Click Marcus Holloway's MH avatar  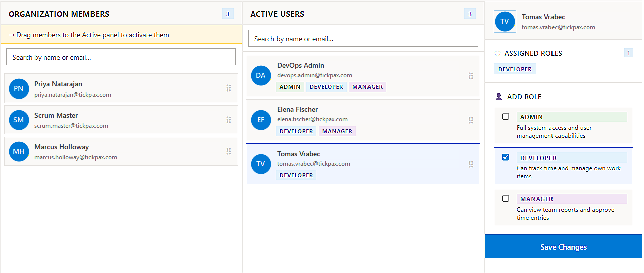tap(19, 151)
